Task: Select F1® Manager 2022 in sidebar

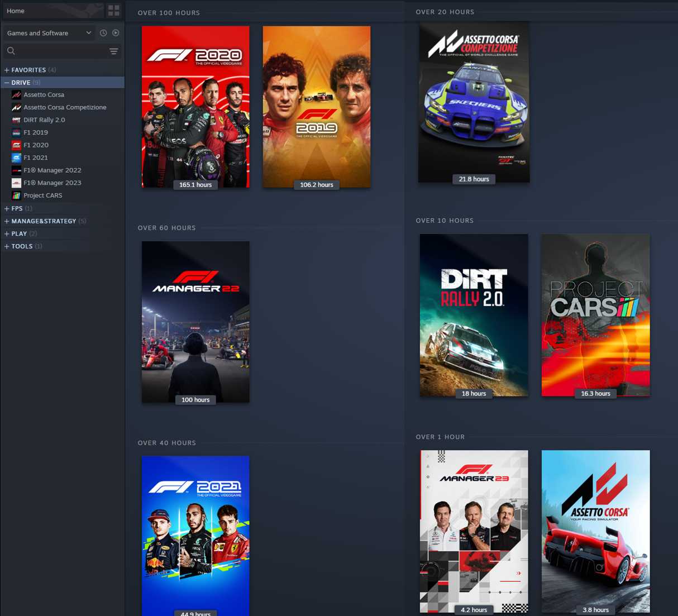Action: 52,170
